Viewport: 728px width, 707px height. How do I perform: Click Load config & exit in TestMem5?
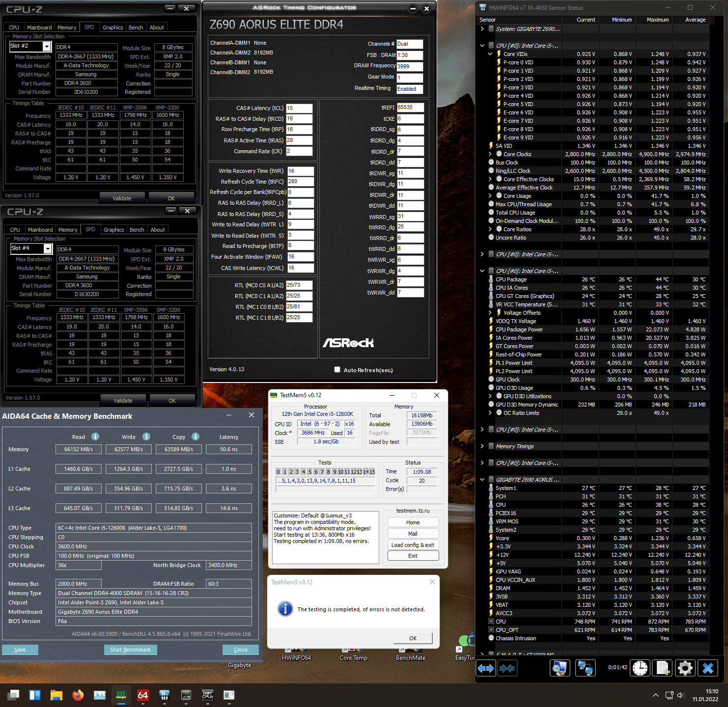[x=413, y=545]
